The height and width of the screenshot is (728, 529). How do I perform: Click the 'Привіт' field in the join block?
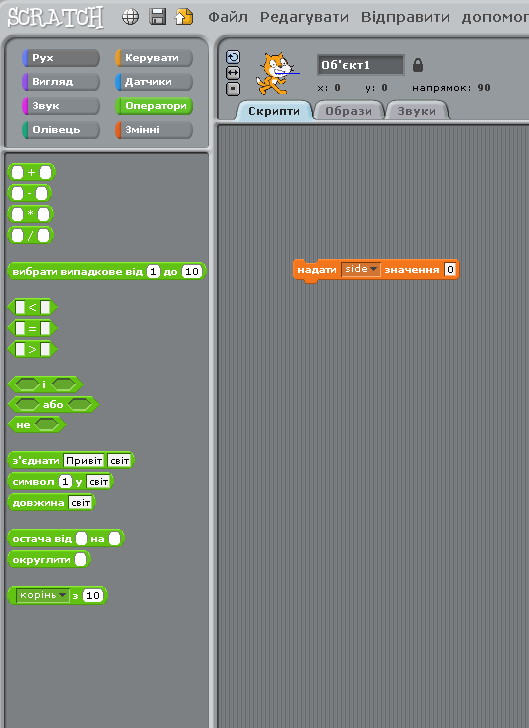click(x=84, y=461)
